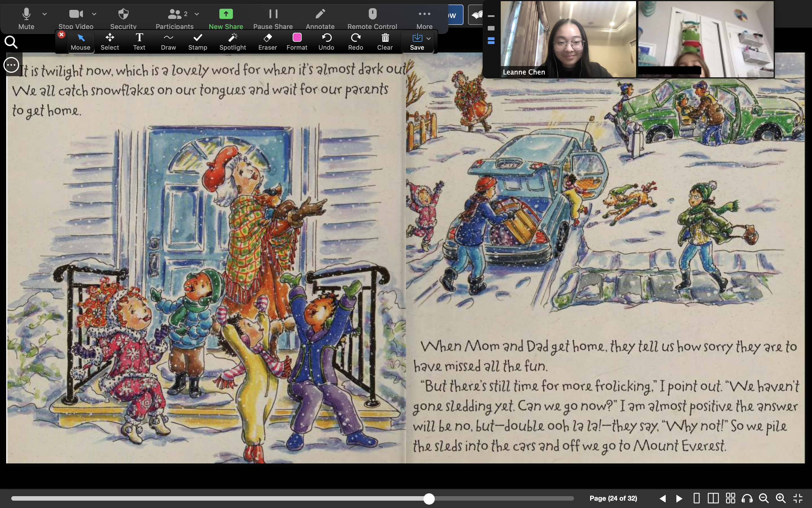
Task: Close the annotation toolbar with red X
Action: tap(61, 35)
